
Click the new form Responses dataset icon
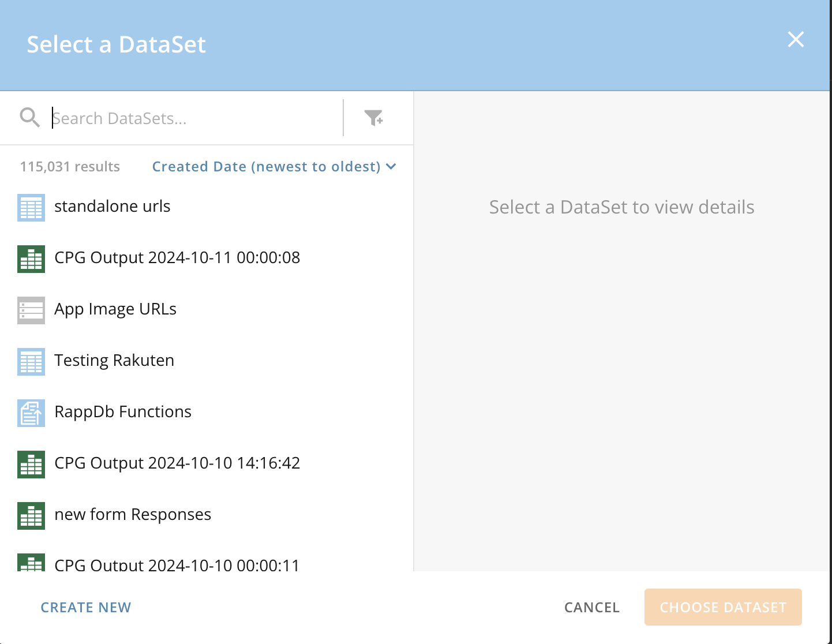(x=31, y=515)
